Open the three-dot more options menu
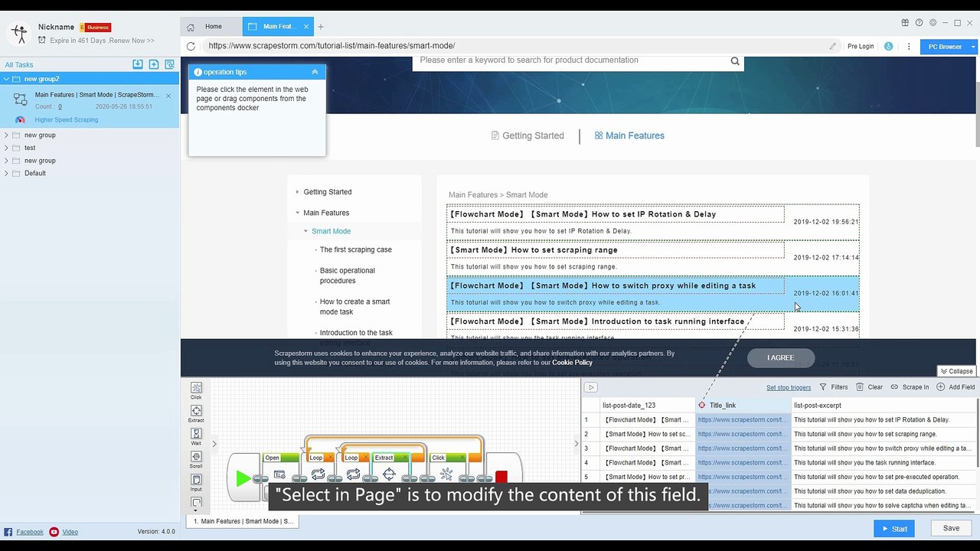 pos(909,46)
